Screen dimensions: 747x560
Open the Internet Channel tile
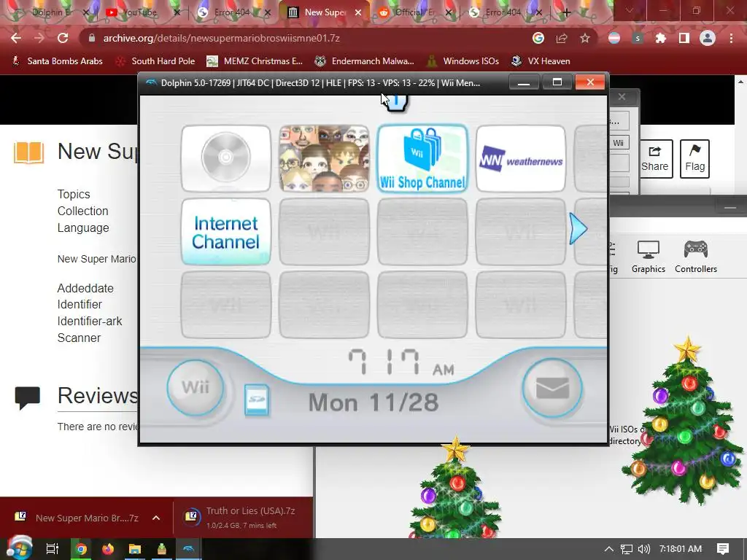pyautogui.click(x=226, y=232)
